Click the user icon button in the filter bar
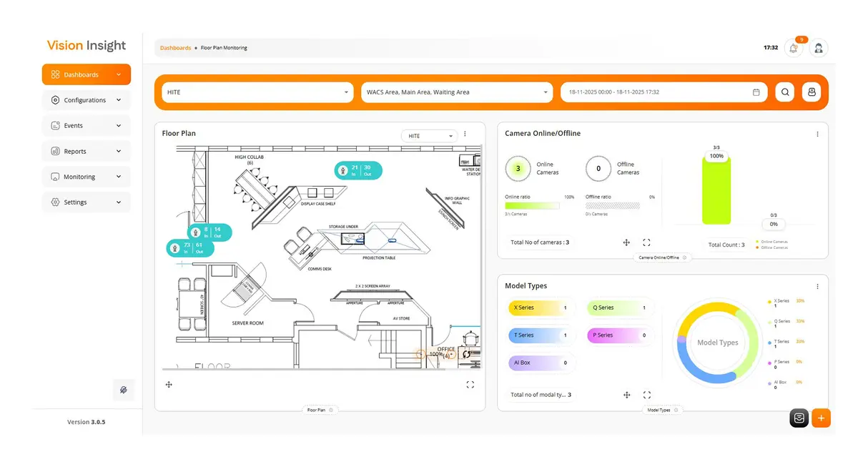Screen dimensions: 868x467 pos(811,92)
